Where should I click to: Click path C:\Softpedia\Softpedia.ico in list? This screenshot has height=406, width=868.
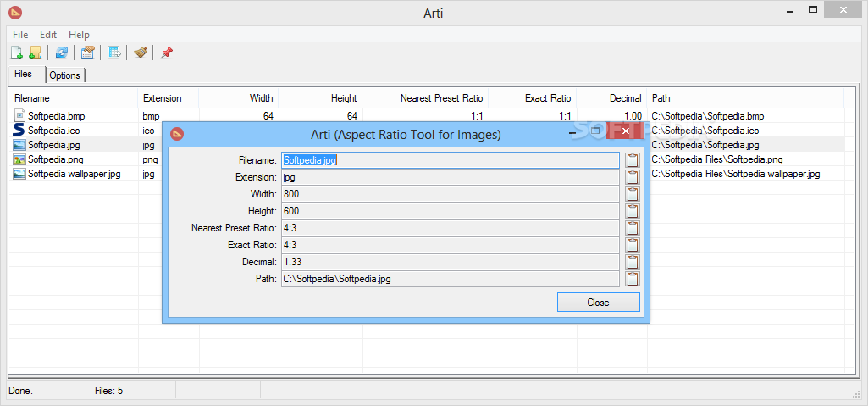click(x=705, y=131)
